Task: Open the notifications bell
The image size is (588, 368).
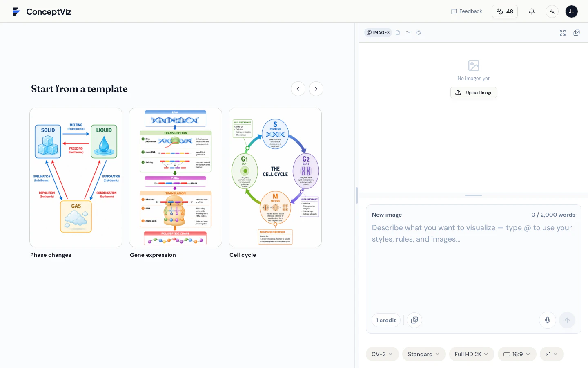Action: click(532, 11)
